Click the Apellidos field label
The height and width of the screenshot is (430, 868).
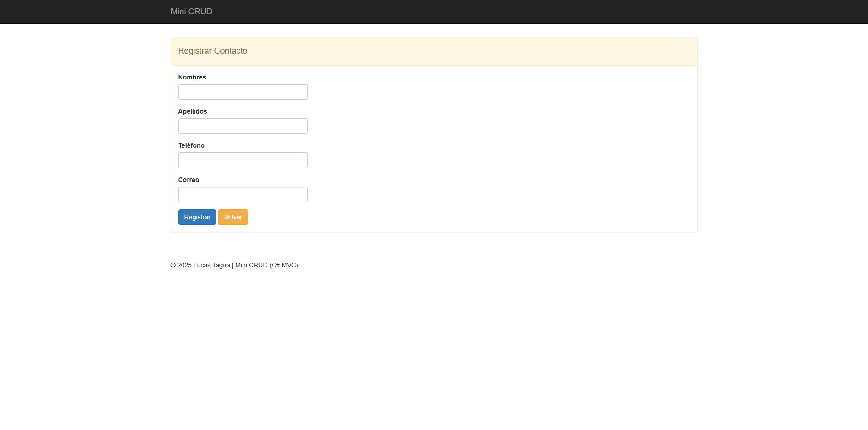192,111
